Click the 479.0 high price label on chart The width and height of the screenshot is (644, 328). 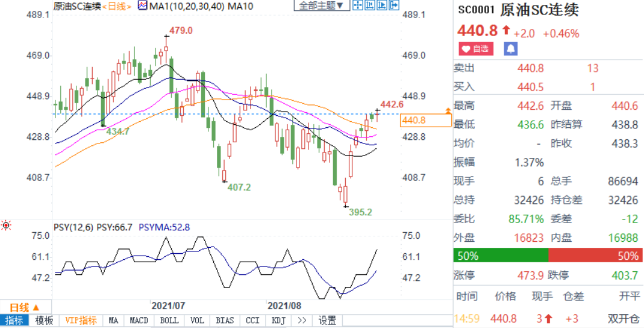pyautogui.click(x=181, y=30)
